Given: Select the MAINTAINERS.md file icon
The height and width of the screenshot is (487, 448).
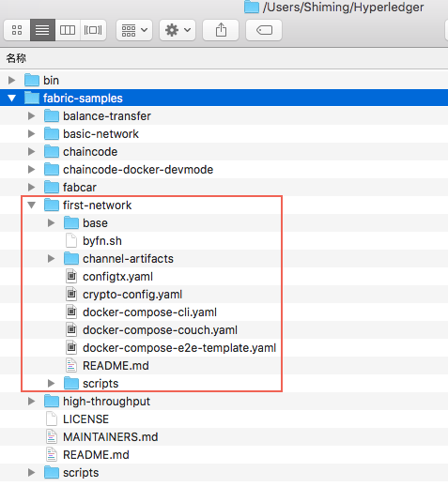Looking at the screenshot, I should point(52,437).
